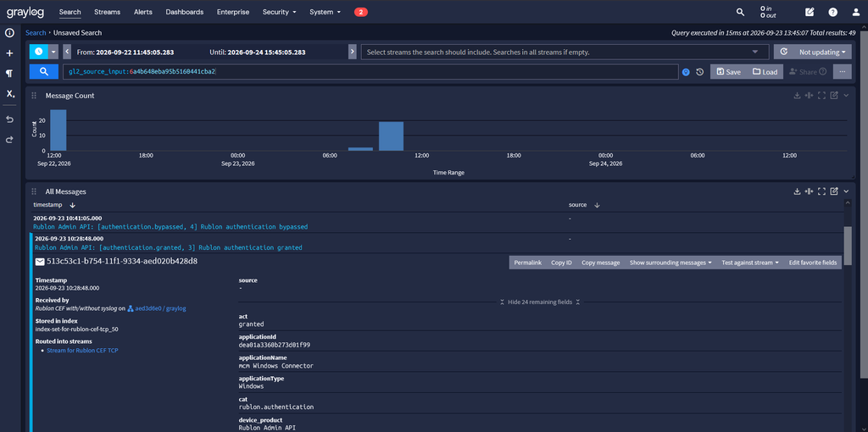Run query with blue search button
Image resolution: width=868 pixels, height=432 pixels.
pyautogui.click(x=44, y=72)
